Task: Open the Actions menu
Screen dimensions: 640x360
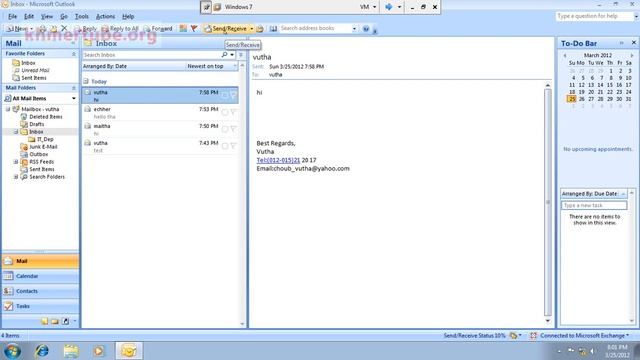Action: click(105, 16)
